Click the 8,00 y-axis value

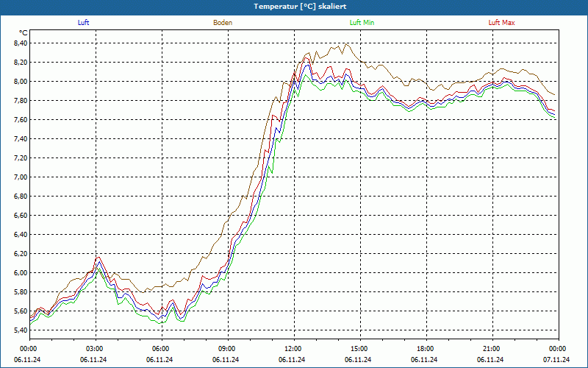[x=21, y=82]
